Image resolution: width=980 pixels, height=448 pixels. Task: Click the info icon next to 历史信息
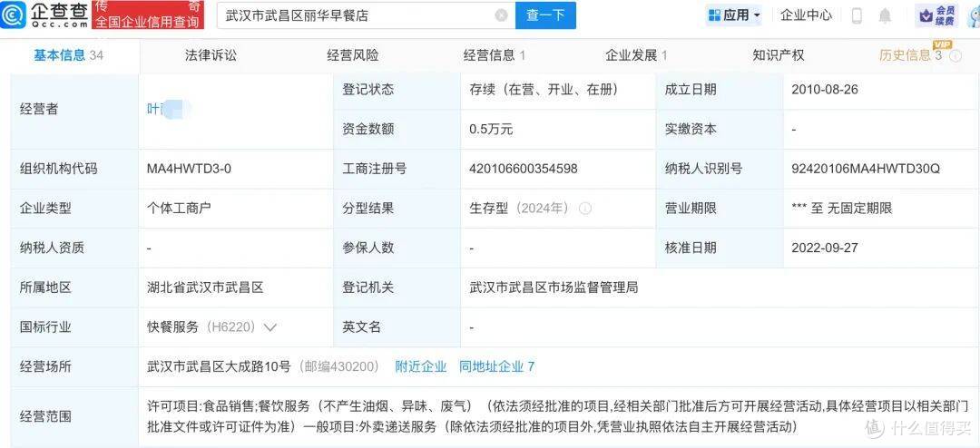tap(955, 56)
